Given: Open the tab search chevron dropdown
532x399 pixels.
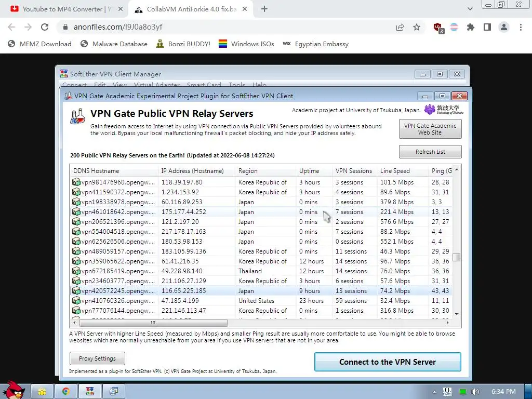Looking at the screenshot, I should coord(470,9).
